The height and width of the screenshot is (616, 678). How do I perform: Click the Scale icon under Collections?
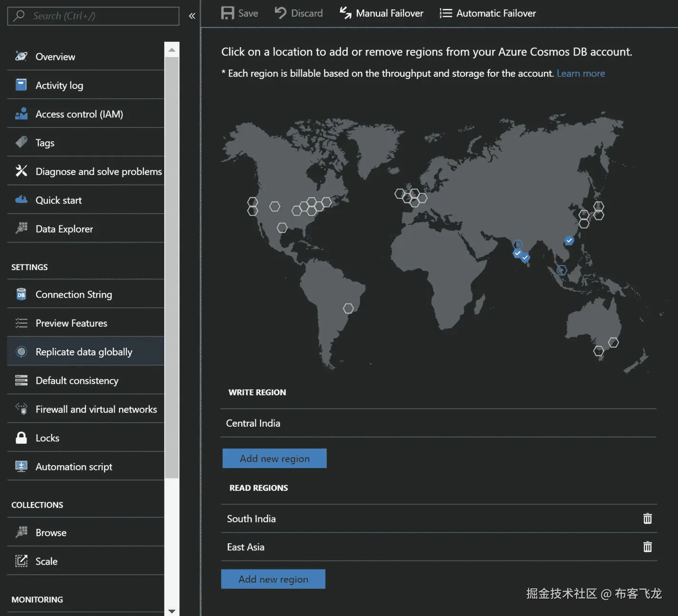click(x=21, y=561)
